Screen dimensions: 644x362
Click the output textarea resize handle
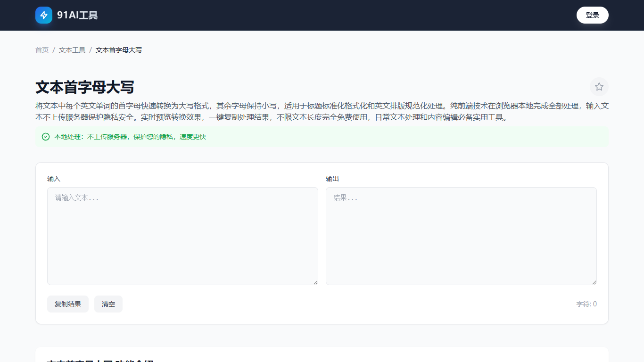pyautogui.click(x=594, y=282)
